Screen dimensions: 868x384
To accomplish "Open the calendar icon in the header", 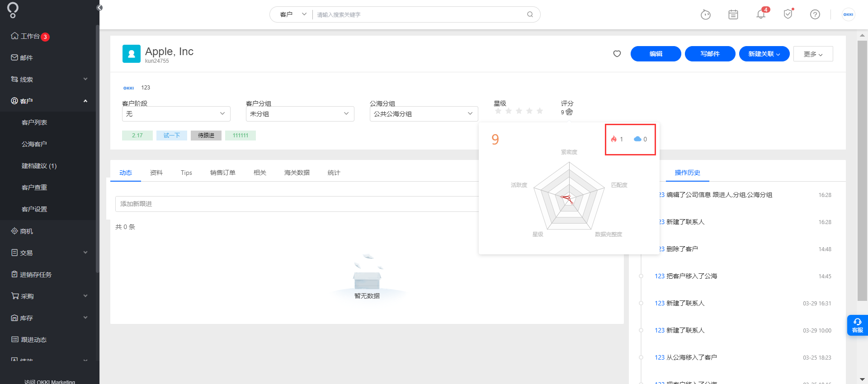I will 733,15.
